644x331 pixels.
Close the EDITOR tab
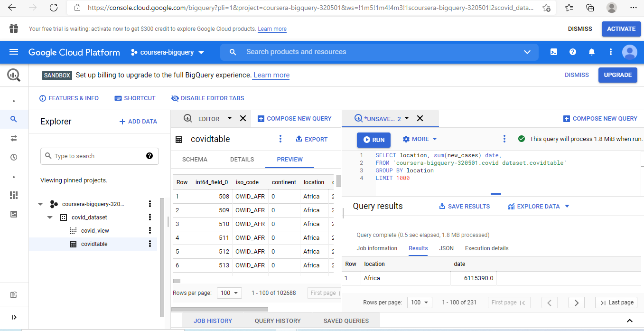[243, 118]
